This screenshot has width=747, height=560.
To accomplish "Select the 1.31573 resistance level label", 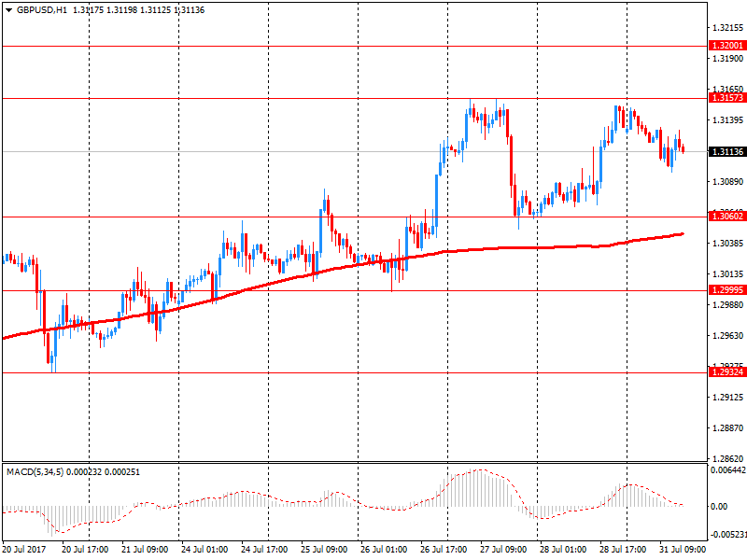I will pos(727,98).
